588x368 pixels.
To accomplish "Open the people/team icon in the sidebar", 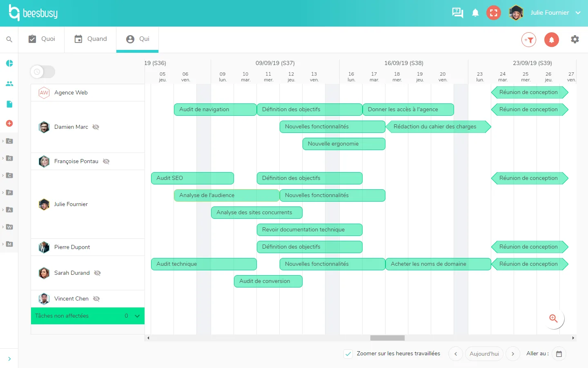I will click(x=9, y=84).
